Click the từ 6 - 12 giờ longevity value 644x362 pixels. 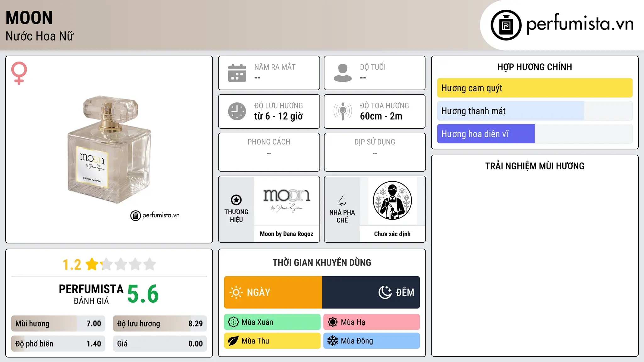click(x=279, y=116)
